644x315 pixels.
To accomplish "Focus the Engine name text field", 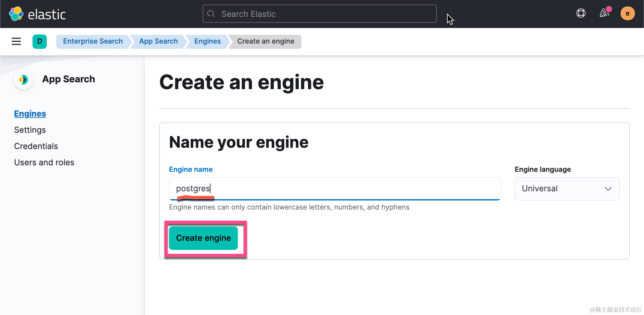I will coord(335,189).
